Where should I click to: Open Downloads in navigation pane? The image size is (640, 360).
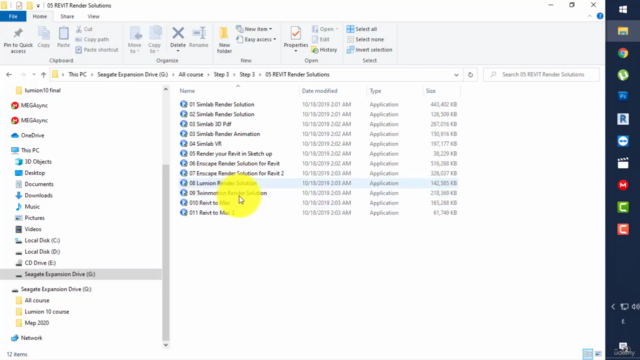pos(38,196)
